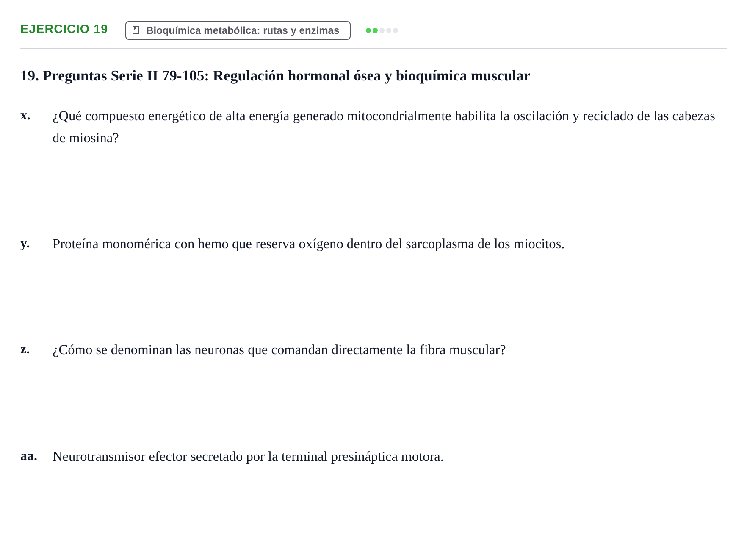Select question y about proteína monomérica con hemo
747x560 pixels.
(x=308, y=244)
